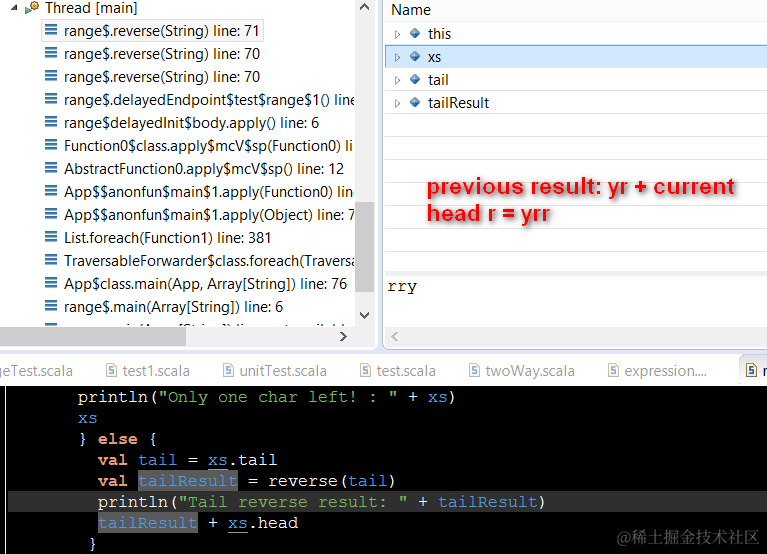The width and height of the screenshot is (767, 554).
Task: Switch to test.scala editor tab
Action: [398, 371]
